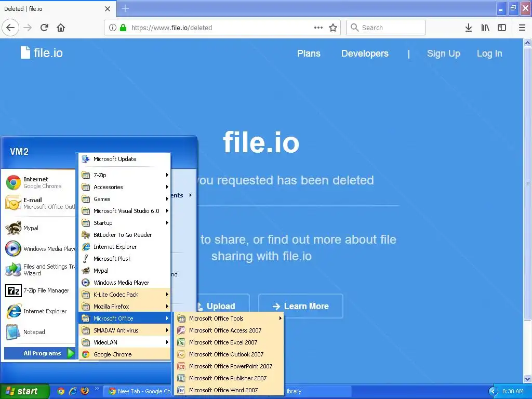Click the Plans link on file.io
The image size is (532, 399).
309,54
